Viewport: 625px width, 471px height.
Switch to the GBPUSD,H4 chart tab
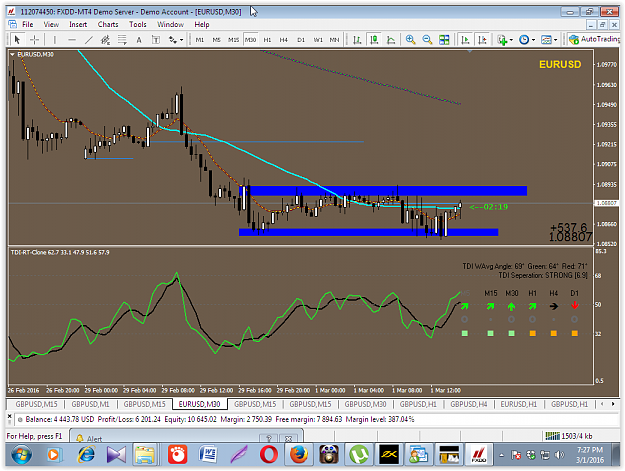[x=469, y=404]
